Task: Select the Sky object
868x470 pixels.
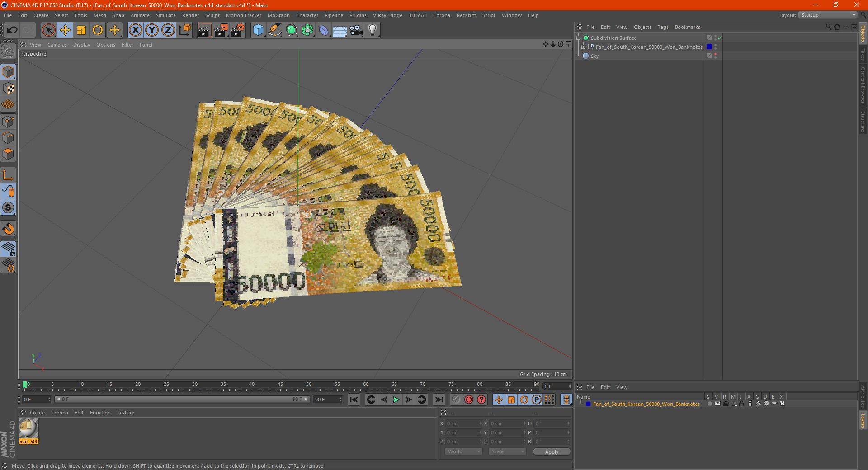Action: pos(594,56)
